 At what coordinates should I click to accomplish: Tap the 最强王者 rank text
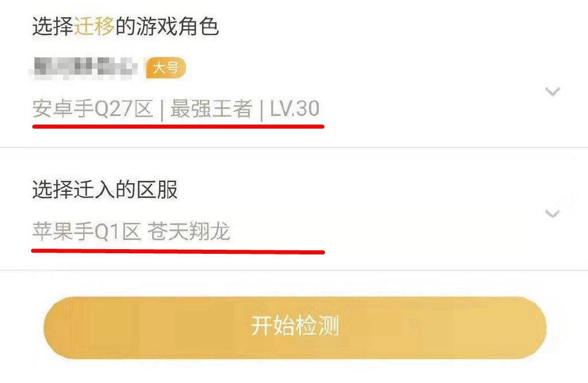211,109
